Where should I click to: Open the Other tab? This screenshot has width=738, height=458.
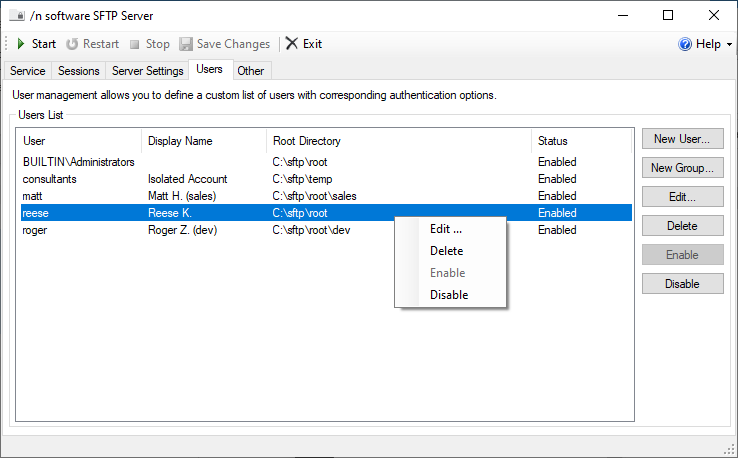click(x=250, y=71)
